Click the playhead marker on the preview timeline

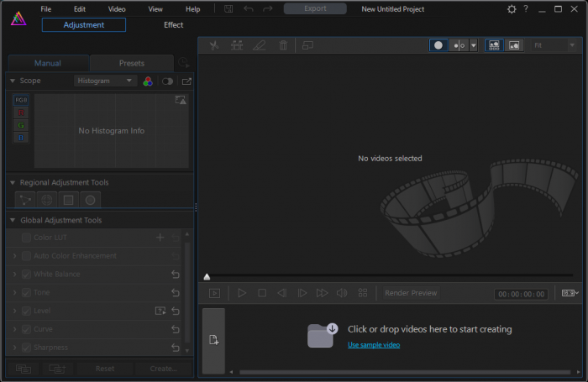207,276
